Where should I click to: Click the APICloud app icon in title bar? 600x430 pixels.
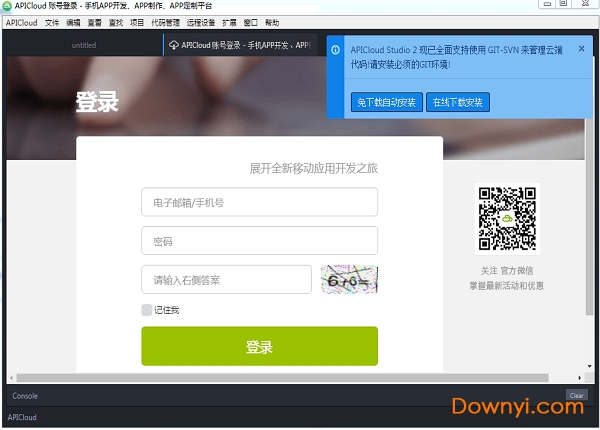7,6
